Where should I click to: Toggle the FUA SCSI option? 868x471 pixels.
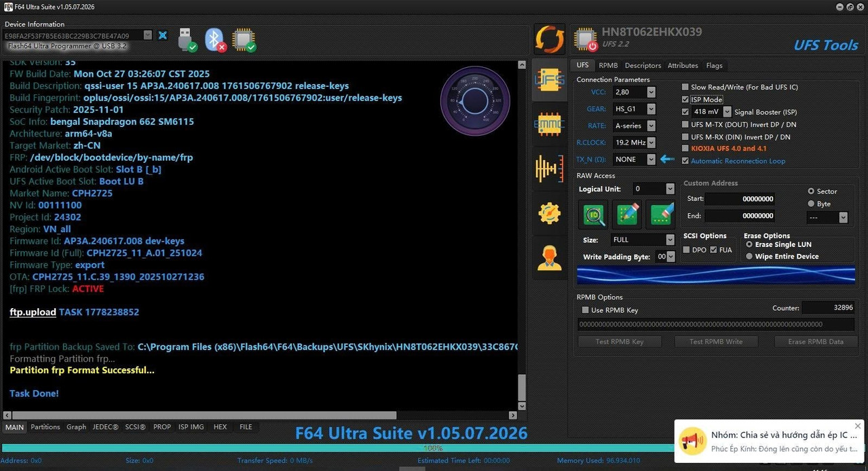pos(713,250)
